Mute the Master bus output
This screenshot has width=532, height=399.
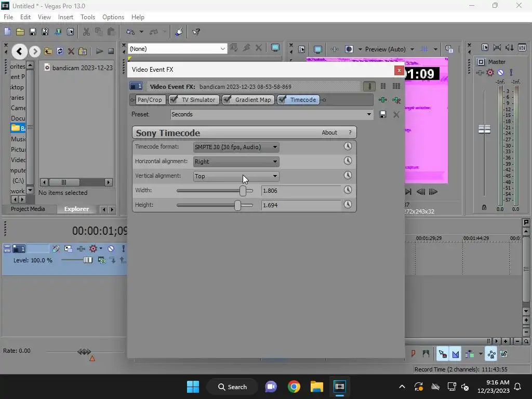click(500, 73)
